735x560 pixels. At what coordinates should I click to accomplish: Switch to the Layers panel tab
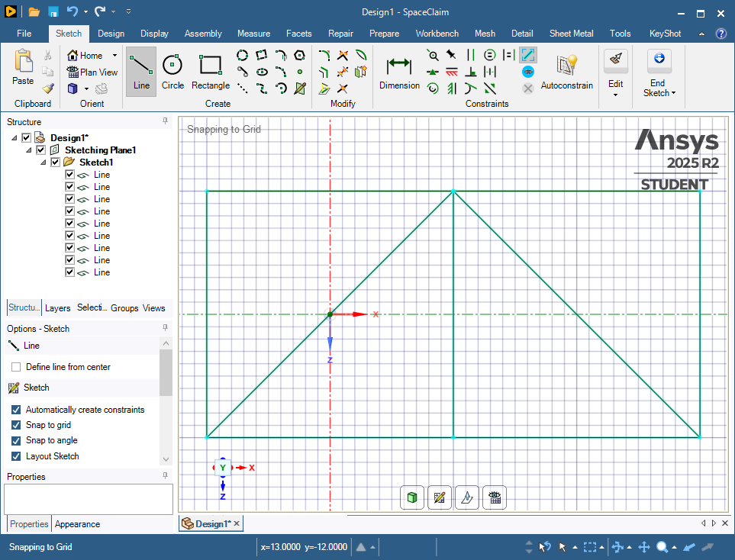point(57,308)
